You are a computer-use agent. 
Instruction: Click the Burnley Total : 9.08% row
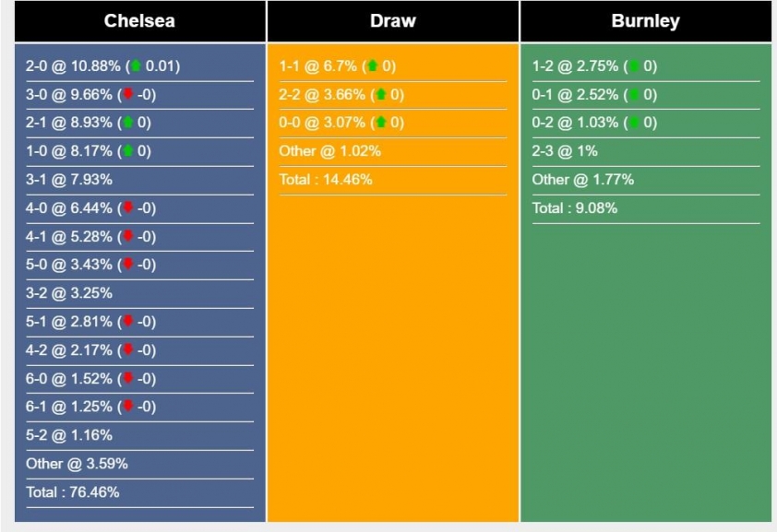575,208
